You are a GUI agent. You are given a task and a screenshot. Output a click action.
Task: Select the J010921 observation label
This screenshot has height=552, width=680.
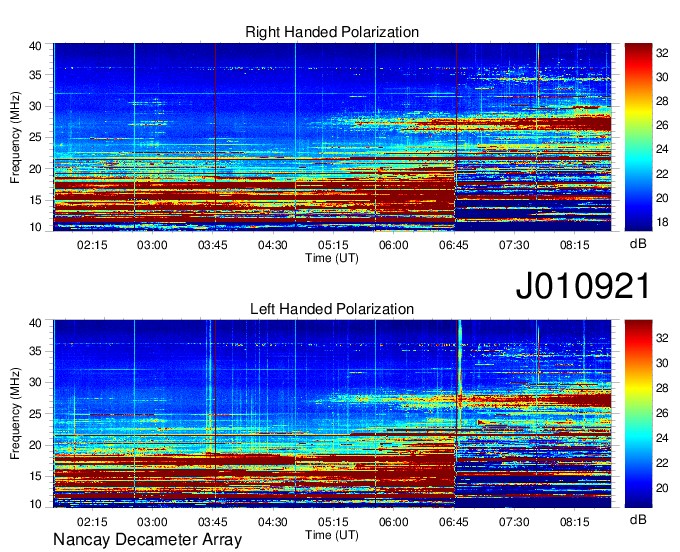(583, 286)
